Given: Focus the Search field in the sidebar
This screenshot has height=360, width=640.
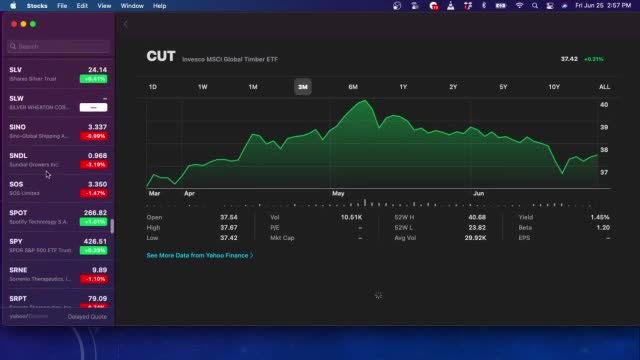Looking at the screenshot, I should coord(59,46).
